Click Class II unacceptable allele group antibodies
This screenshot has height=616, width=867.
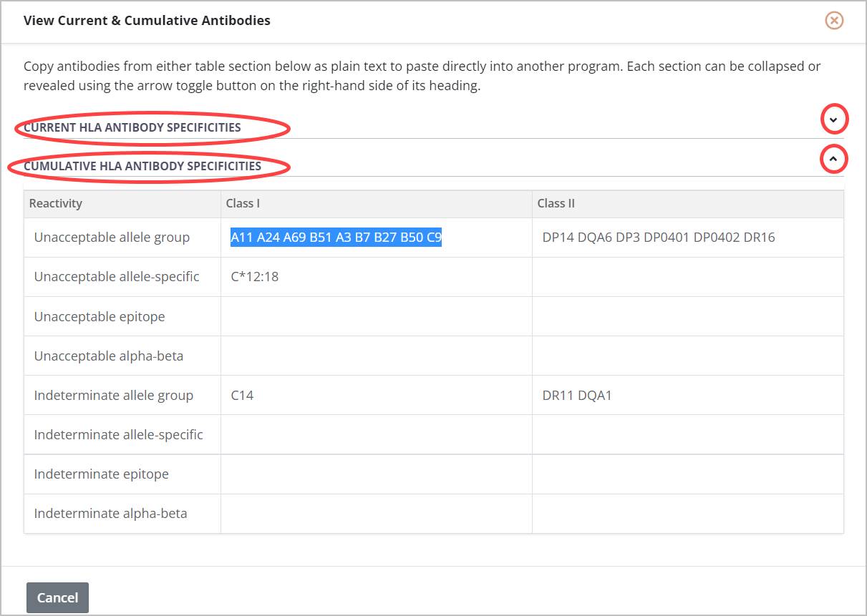click(659, 238)
